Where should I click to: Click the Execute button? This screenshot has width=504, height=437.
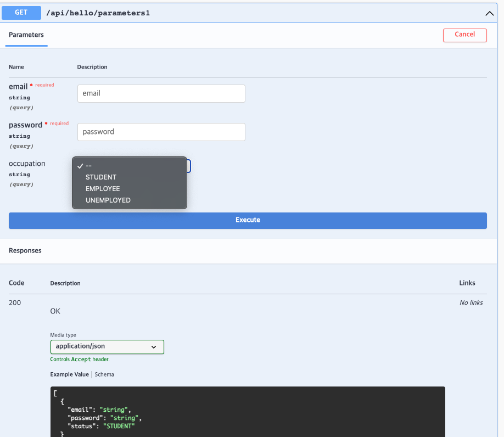coord(248,220)
